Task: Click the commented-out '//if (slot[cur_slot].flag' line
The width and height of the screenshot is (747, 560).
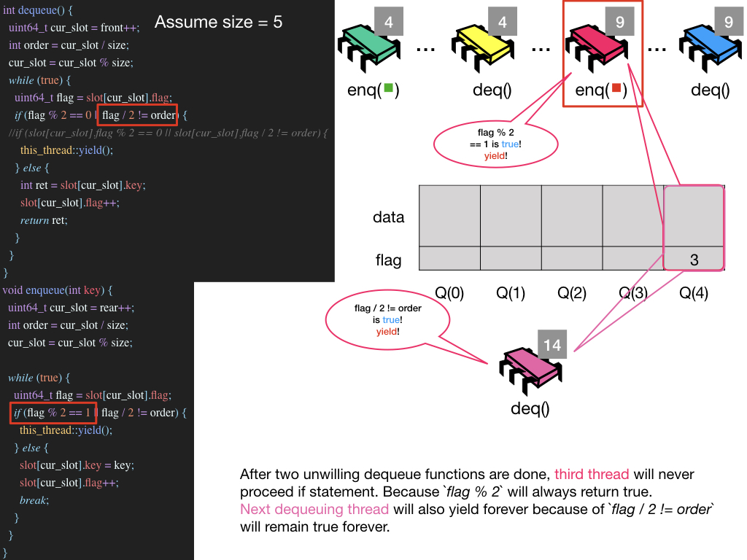Action: pos(168,133)
